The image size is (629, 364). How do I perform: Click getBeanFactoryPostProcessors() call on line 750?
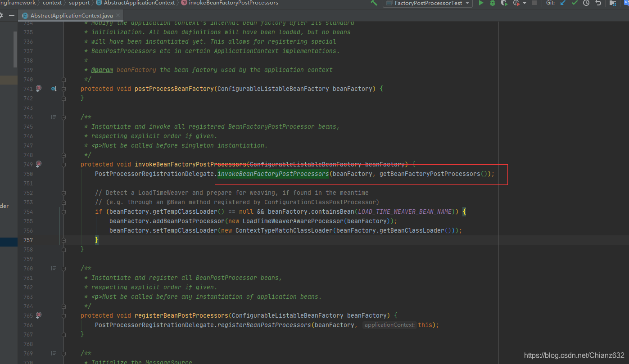[x=433, y=174]
